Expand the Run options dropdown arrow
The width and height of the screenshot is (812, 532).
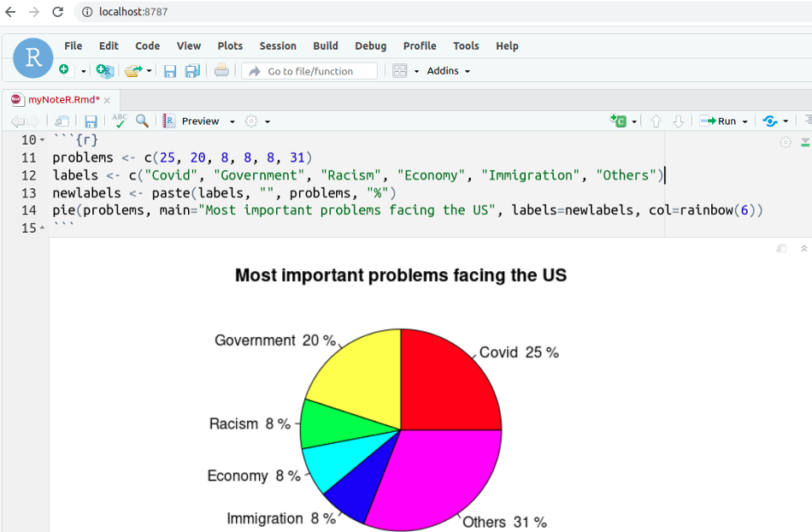(x=744, y=121)
